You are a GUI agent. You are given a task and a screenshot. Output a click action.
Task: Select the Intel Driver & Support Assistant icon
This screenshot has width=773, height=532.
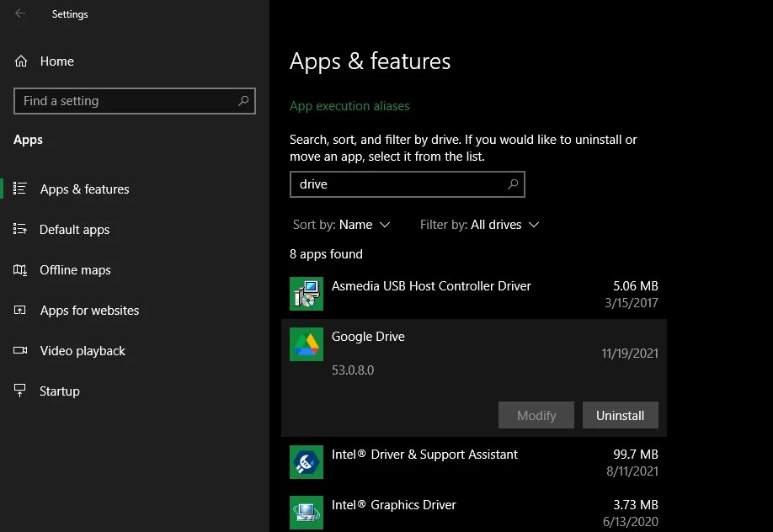306,461
